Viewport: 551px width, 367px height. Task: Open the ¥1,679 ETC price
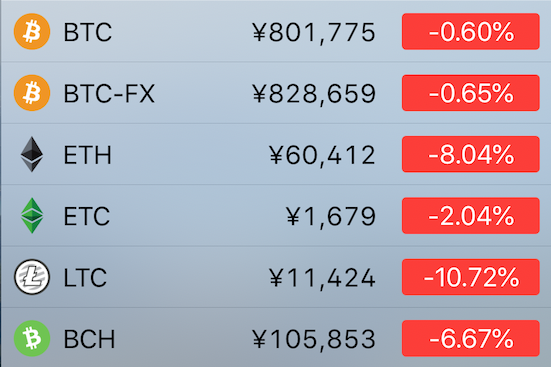331,217
